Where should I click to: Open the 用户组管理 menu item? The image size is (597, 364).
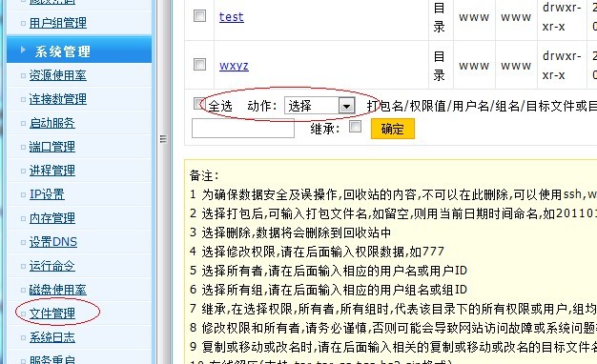pyautogui.click(x=58, y=23)
